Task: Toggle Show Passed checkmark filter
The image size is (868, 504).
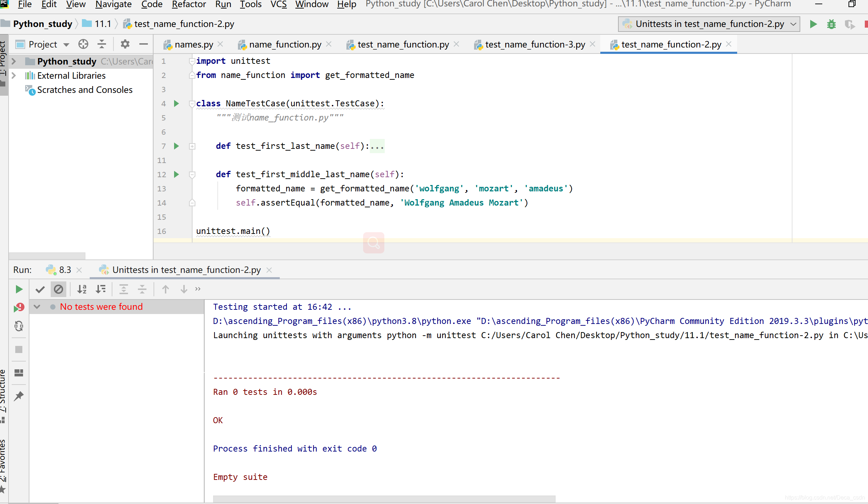Action: point(40,289)
